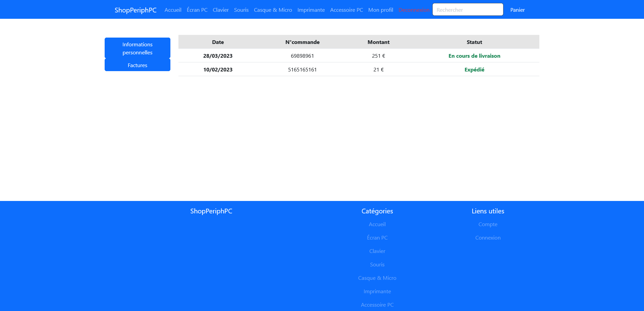The width and height of the screenshot is (644, 311).
Task: Open the Imprimante footer link
Action: [377, 291]
